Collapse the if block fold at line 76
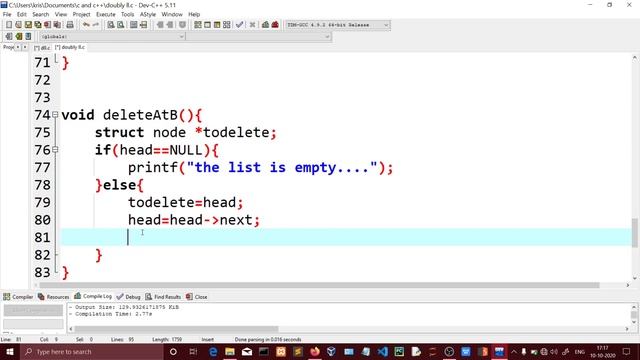Viewport: 640px width, 360px height. tap(55, 150)
